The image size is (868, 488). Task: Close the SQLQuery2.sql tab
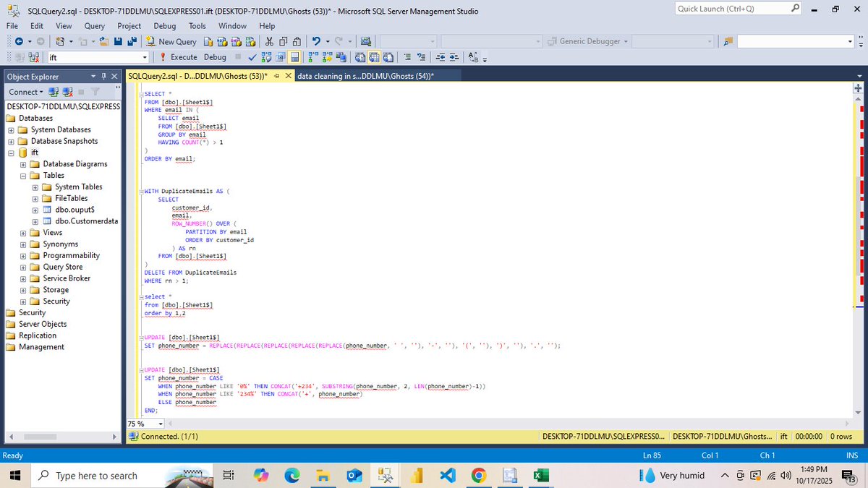288,76
